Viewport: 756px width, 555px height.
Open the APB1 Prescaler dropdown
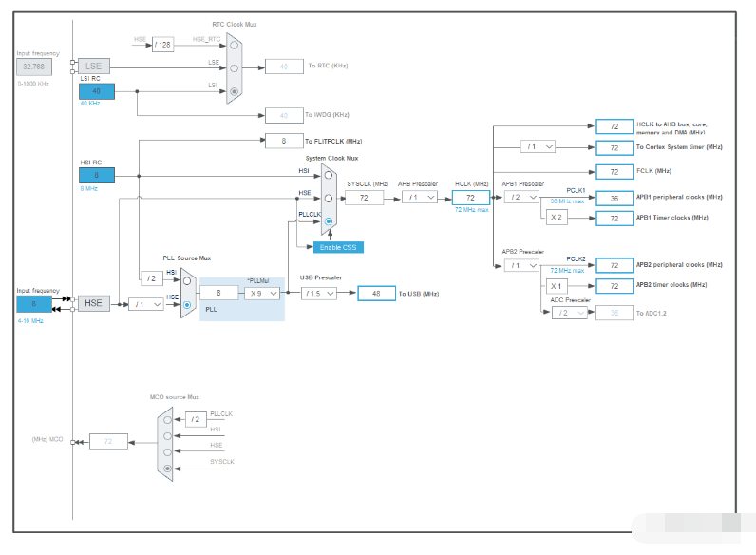[521, 197]
